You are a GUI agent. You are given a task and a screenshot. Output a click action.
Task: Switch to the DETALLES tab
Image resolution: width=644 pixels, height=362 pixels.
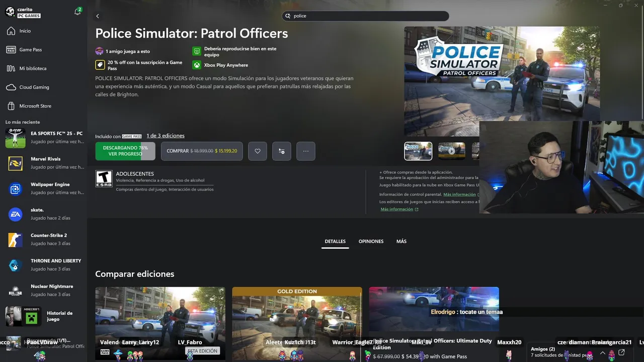[335, 241]
